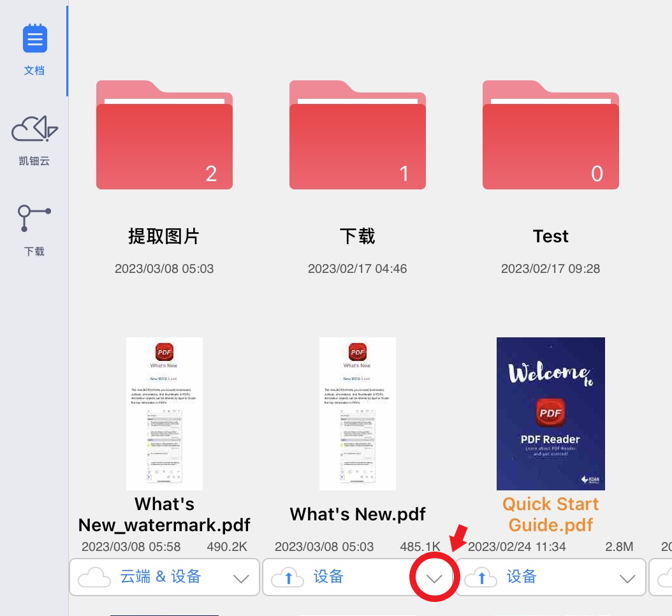Viewport: 672px width, 616px height.
Task: Open What's New.pdf thumbnail
Action: tap(358, 414)
